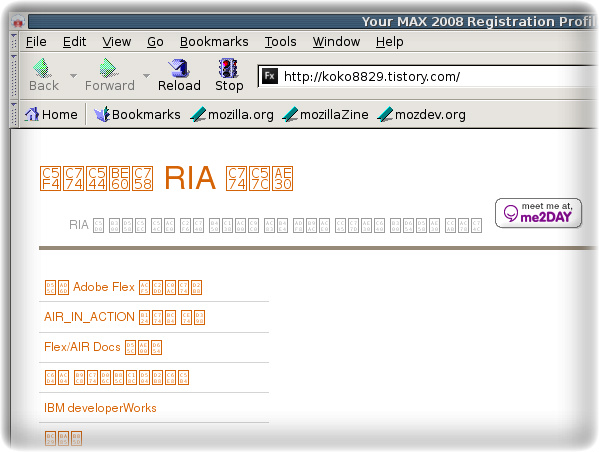Open the Window menu

(x=336, y=42)
